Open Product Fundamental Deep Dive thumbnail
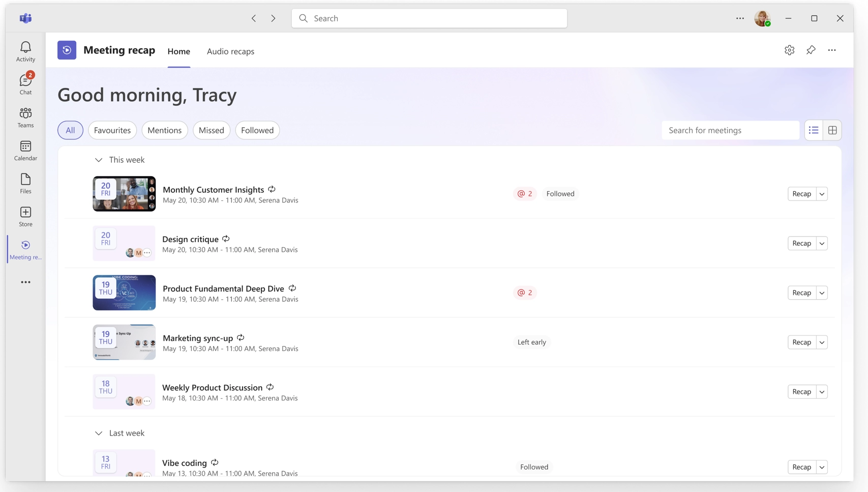 coord(124,293)
